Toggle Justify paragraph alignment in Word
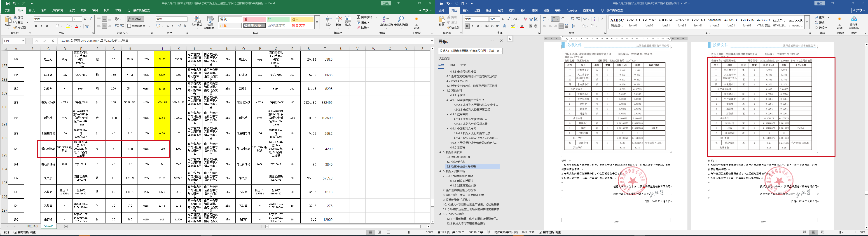The image size is (868, 236). tap(561, 26)
